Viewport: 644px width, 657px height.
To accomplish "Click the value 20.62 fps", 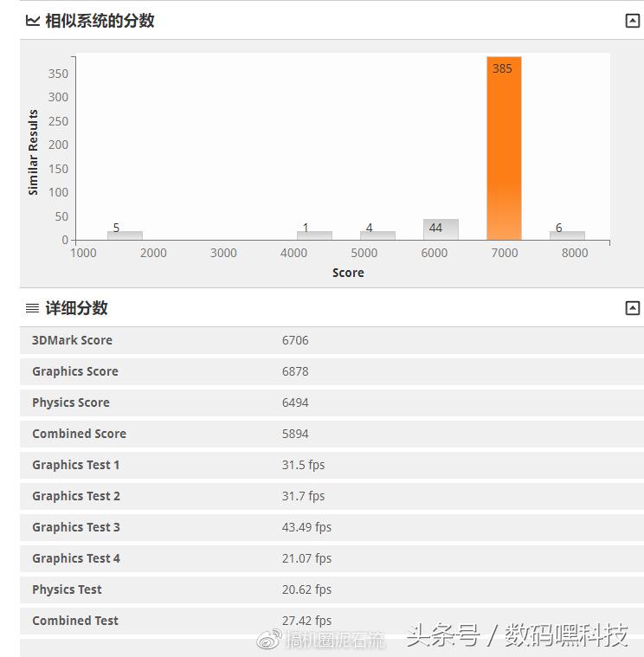I will 306,589.
